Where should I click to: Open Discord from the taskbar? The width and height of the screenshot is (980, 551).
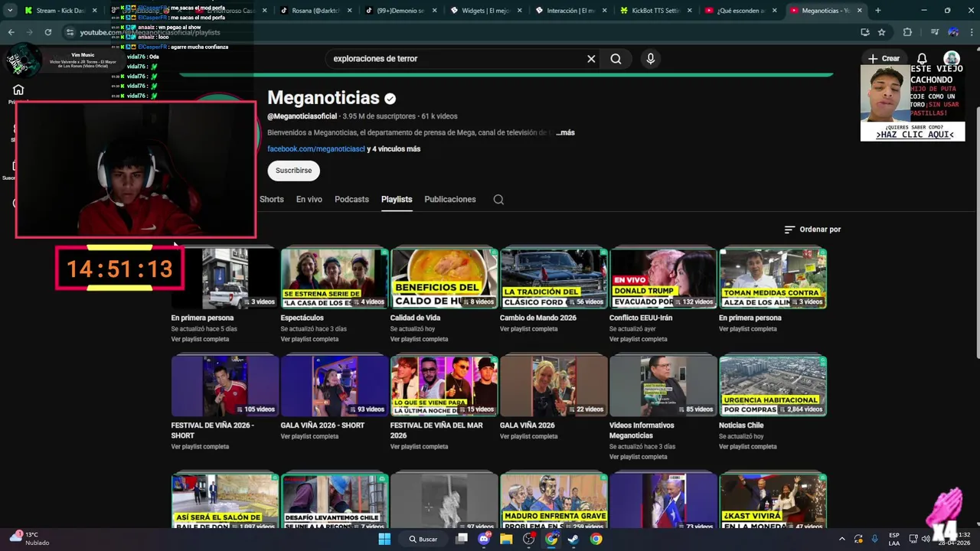click(x=484, y=539)
